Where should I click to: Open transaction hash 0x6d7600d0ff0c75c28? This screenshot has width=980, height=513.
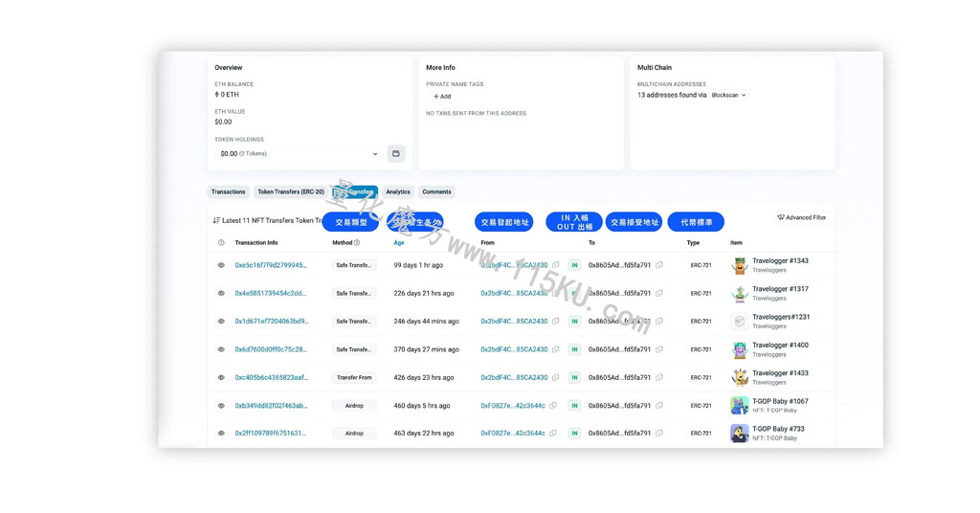(271, 349)
